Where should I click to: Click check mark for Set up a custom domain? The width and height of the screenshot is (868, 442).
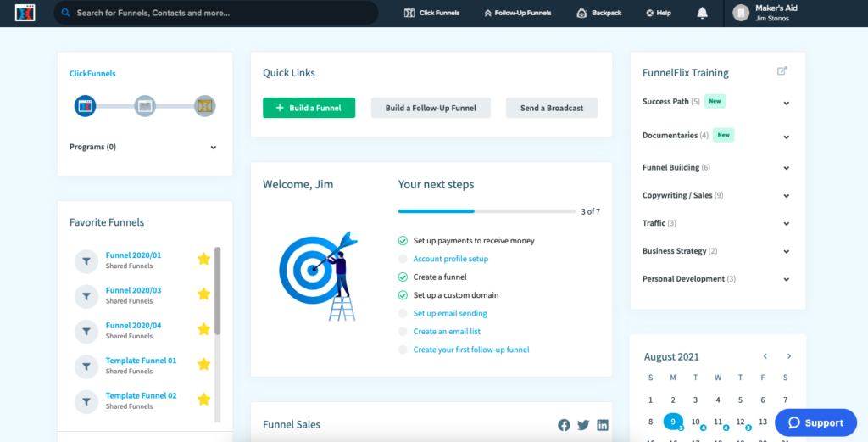click(x=403, y=295)
